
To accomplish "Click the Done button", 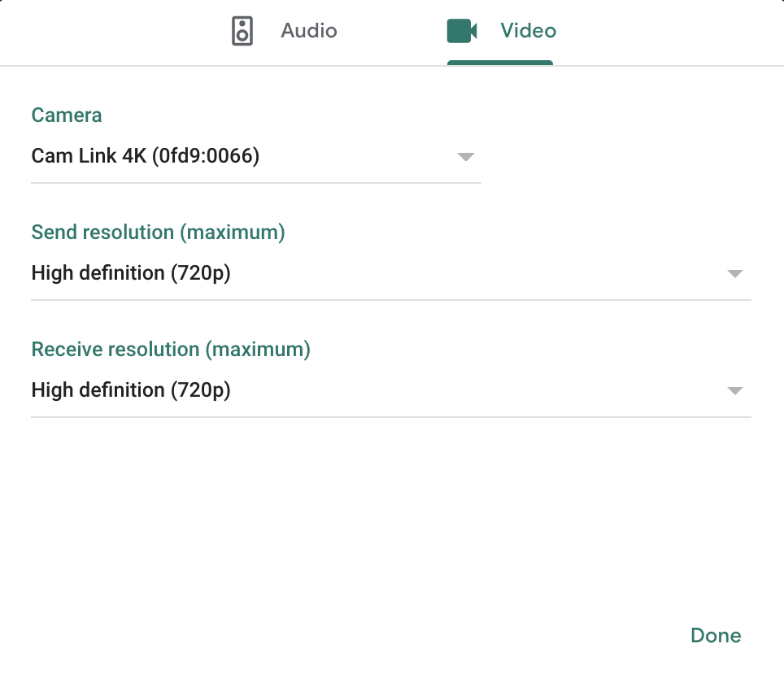I will click(716, 636).
